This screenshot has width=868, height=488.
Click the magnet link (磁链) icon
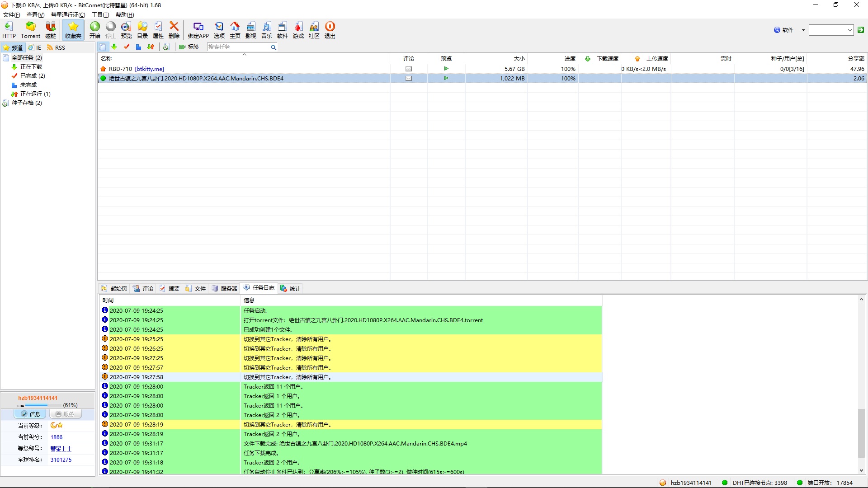51,30
